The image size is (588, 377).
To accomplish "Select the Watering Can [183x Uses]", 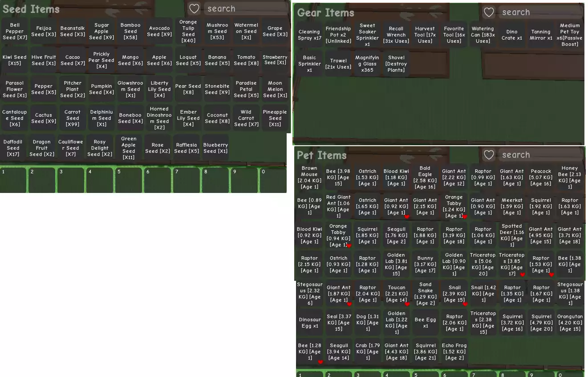I will (483, 35).
